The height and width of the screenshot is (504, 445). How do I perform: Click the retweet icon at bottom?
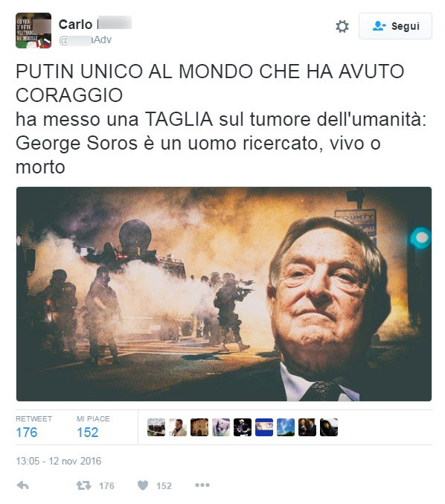[x=83, y=485]
